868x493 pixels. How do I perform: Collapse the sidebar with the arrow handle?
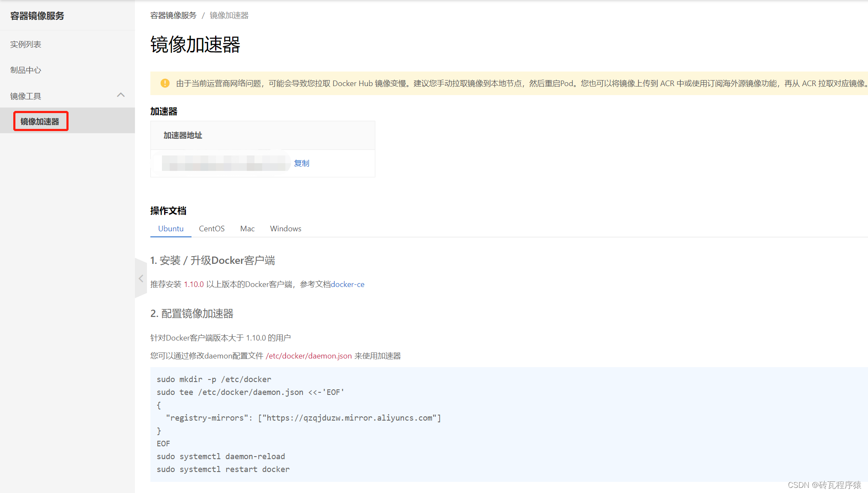pos(141,278)
